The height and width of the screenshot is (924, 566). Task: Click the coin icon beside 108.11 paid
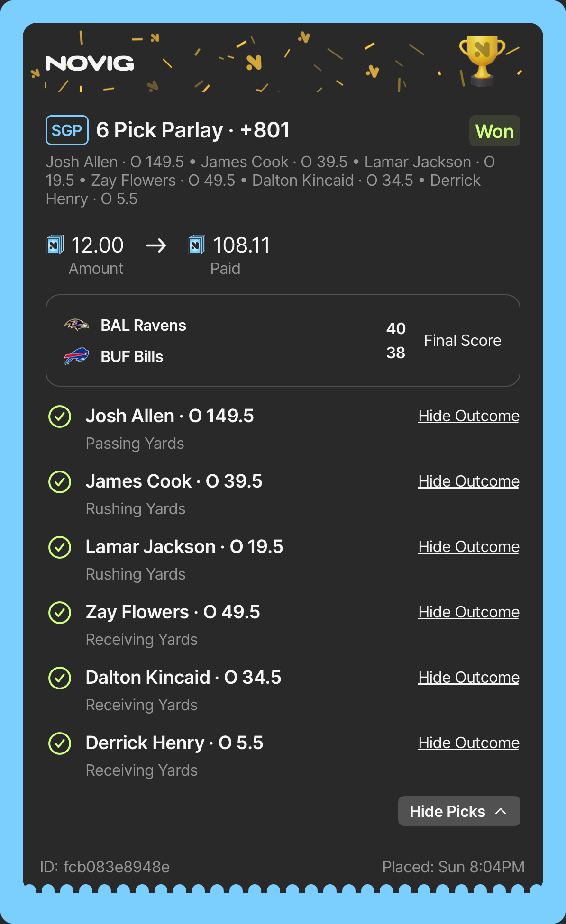[x=197, y=245]
